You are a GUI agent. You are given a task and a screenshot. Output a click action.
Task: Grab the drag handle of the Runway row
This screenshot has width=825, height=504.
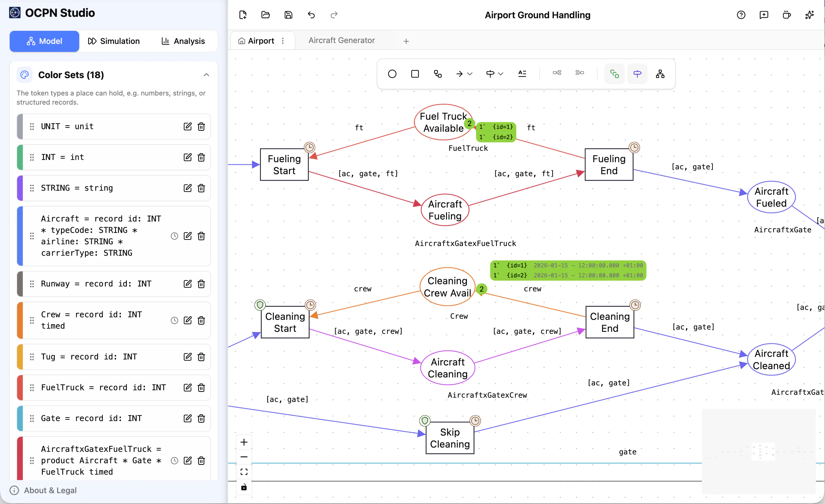pyautogui.click(x=32, y=284)
